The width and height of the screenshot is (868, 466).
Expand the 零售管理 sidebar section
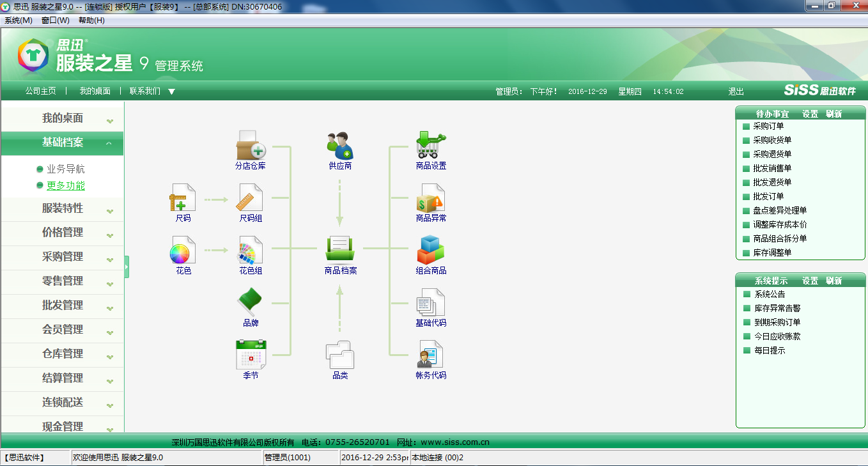pos(62,281)
